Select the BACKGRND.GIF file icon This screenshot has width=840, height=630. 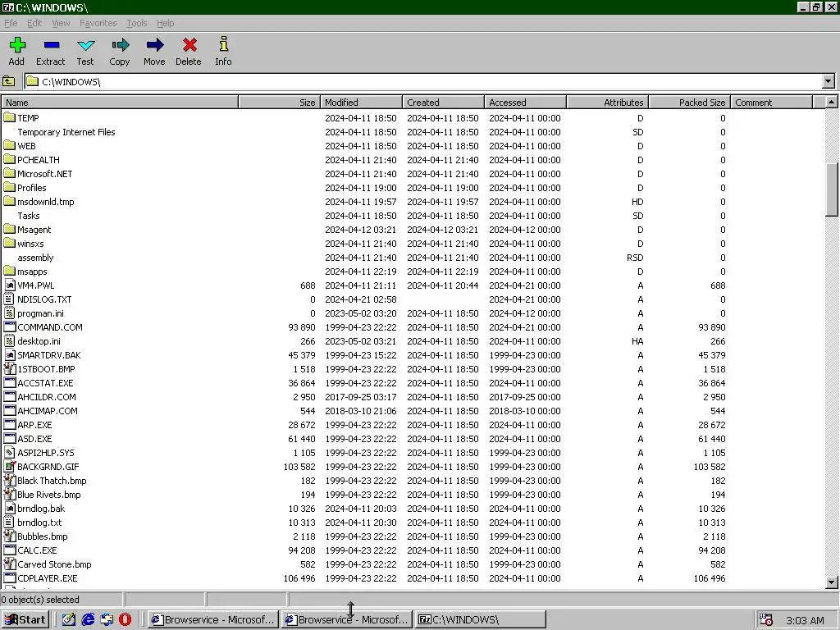tap(10, 466)
